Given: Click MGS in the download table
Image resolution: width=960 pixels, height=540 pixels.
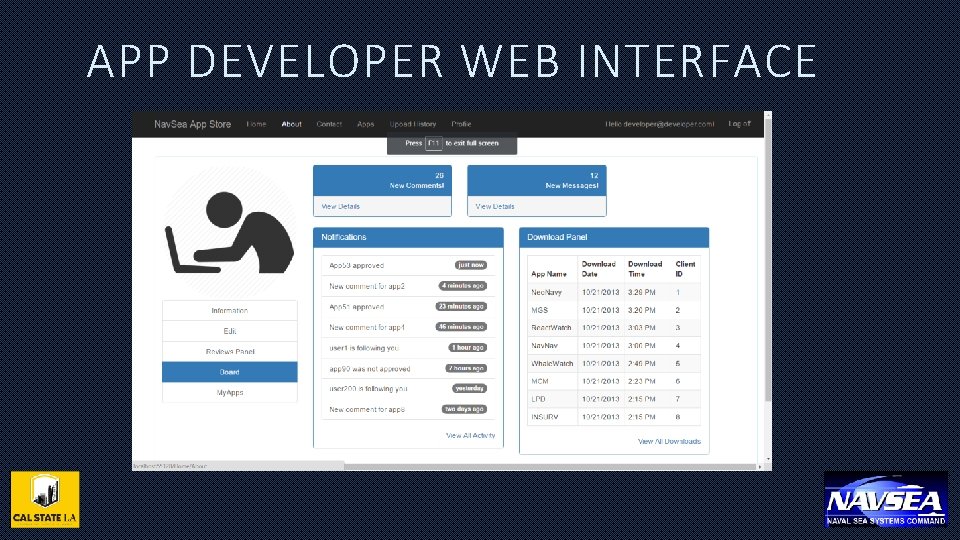Looking at the screenshot, I should tap(539, 310).
